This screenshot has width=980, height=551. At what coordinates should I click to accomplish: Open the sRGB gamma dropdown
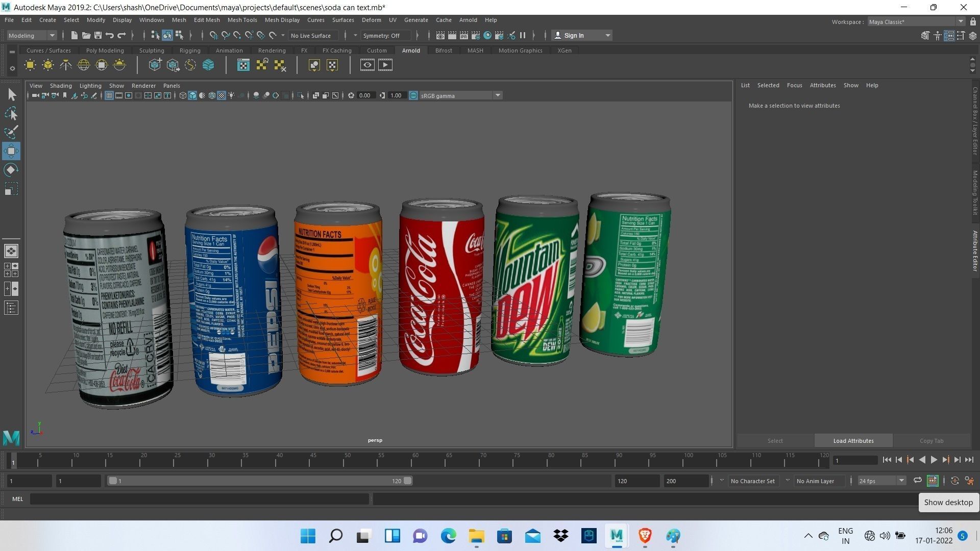[x=460, y=95]
